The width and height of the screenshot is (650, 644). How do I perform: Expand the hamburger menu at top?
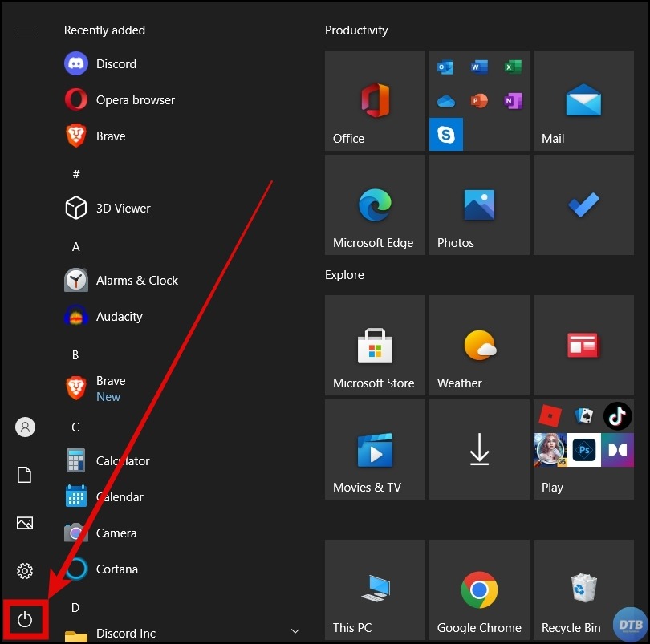(x=25, y=30)
